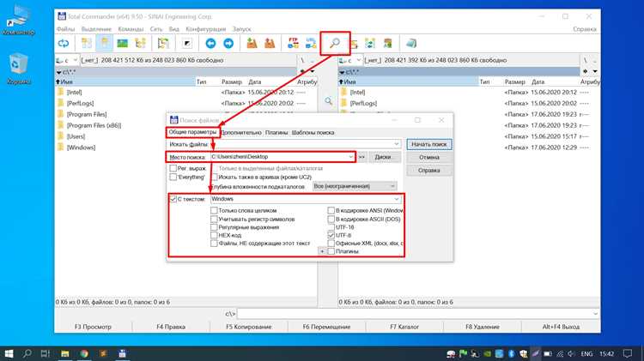The width and height of the screenshot is (644, 361).
Task: Open the 'Выделение' menu
Action: pyautogui.click(x=96, y=29)
